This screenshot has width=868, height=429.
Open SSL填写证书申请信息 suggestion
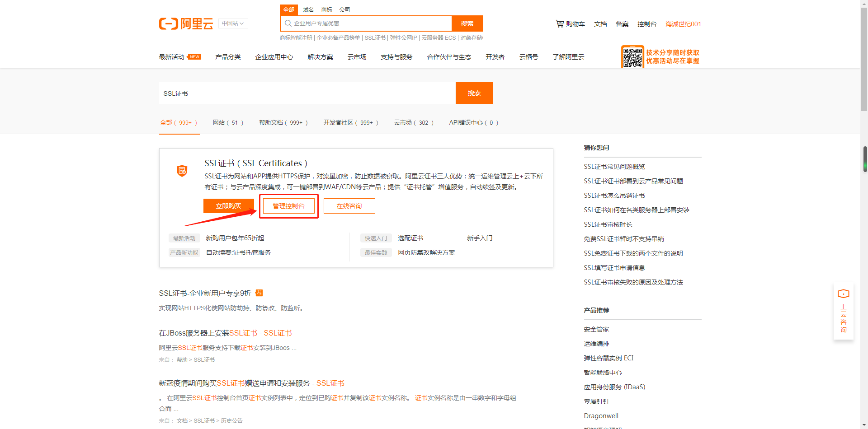[614, 268]
